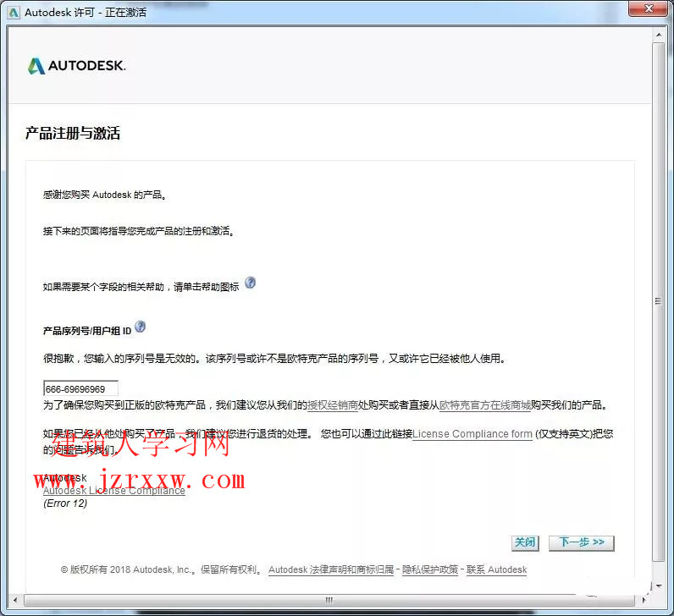Click the serial number input field

(x=80, y=388)
